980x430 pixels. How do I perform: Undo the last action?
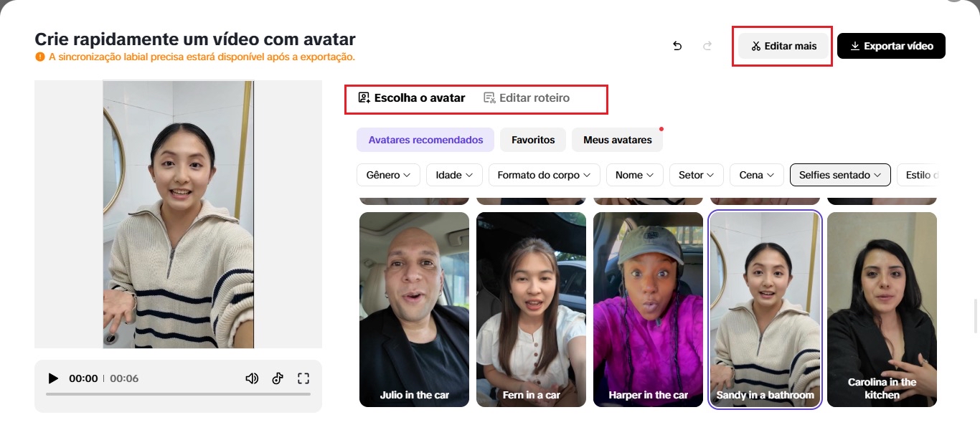(677, 46)
